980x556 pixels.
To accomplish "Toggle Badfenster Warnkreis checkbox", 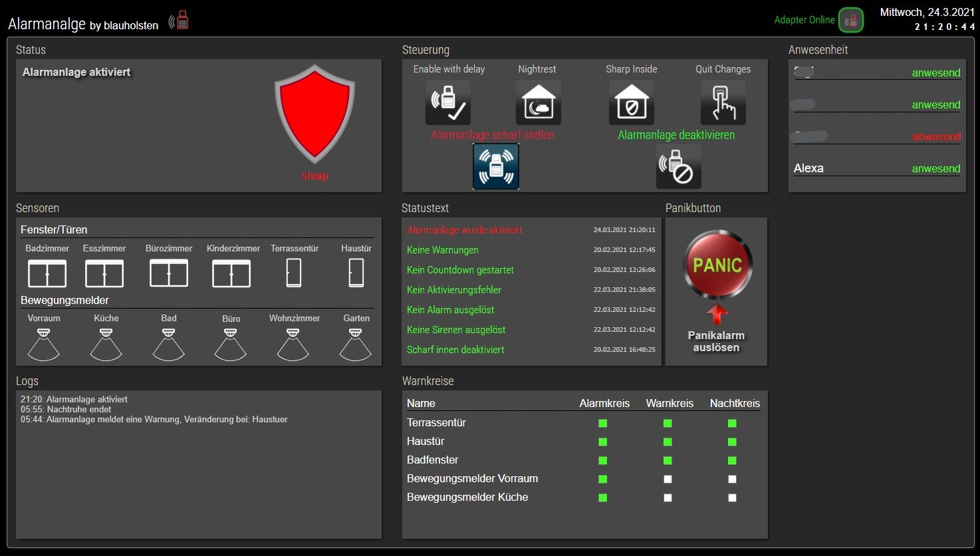I will pos(668,460).
